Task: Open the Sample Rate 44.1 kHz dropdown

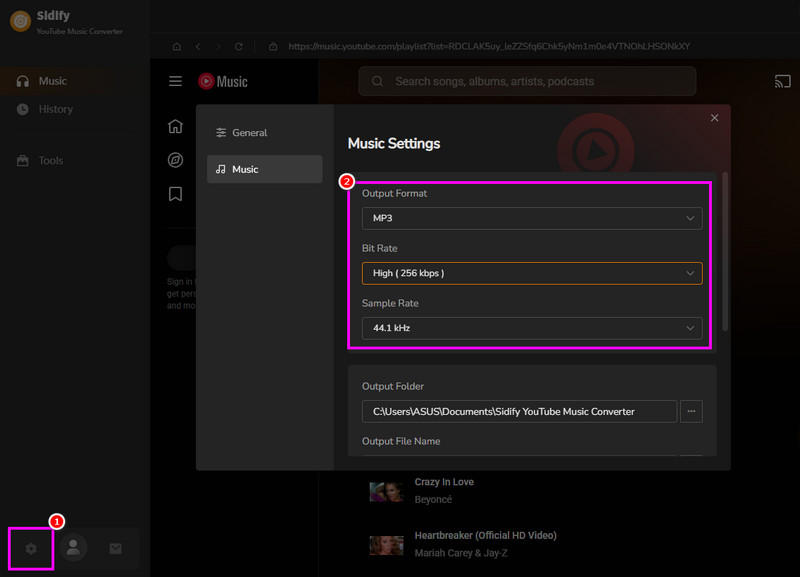Action: pos(532,328)
